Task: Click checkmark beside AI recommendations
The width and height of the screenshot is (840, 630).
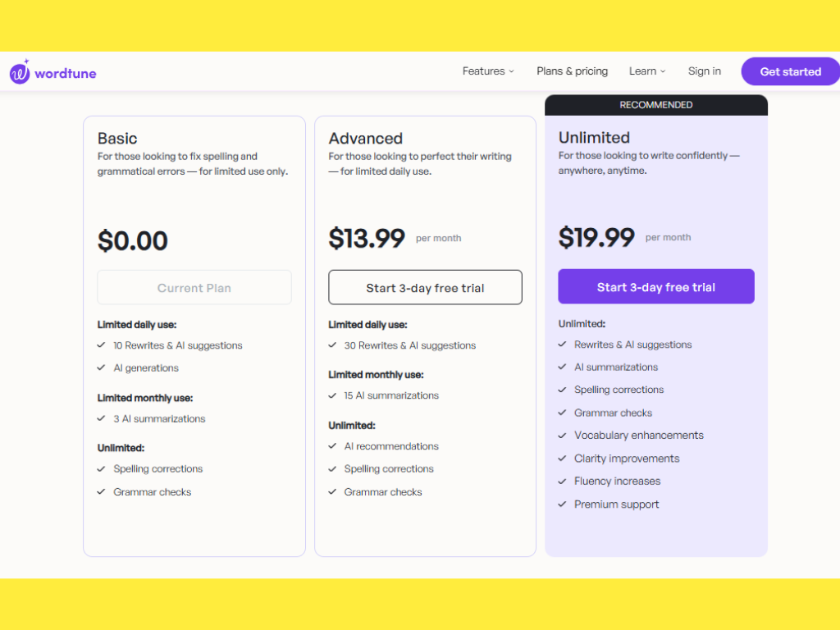Action: coord(332,446)
